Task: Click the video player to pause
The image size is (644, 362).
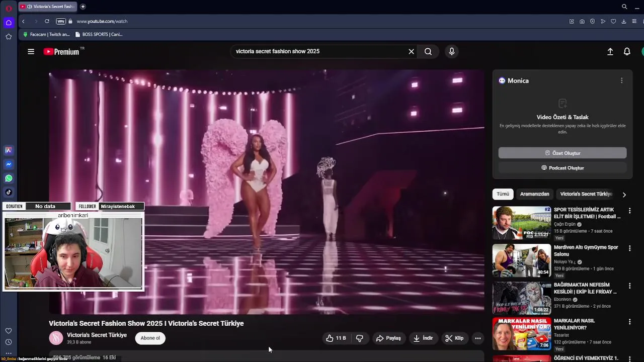Action: [x=266, y=192]
